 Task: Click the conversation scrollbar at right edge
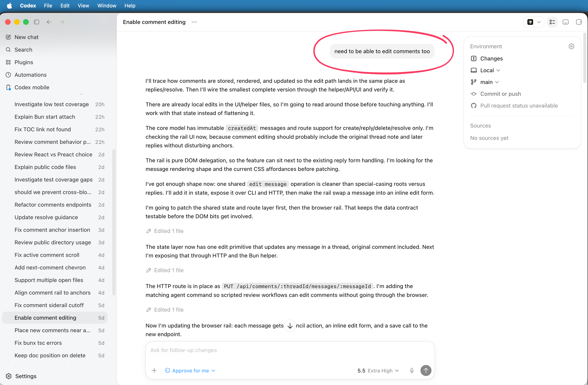point(585,58)
